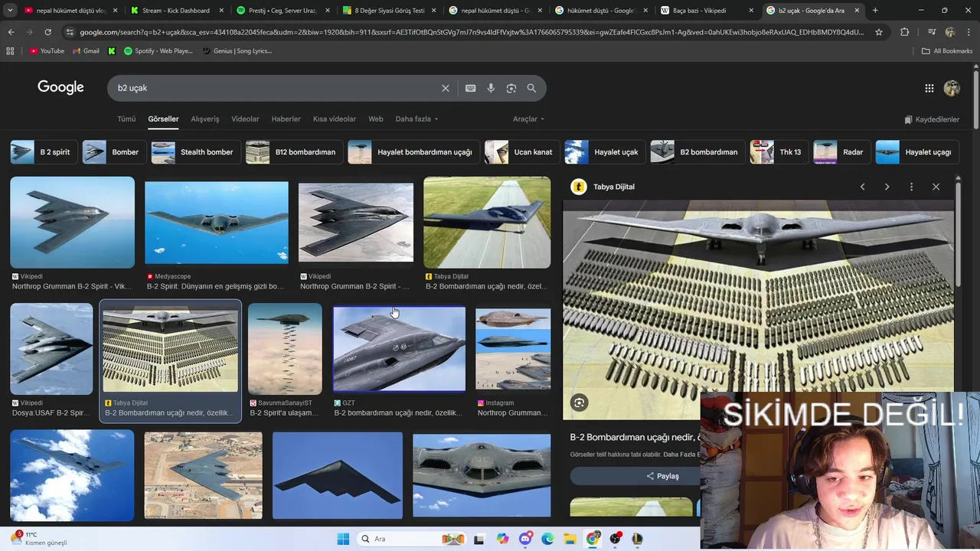Show next image in preview panel
Image resolution: width=980 pixels, height=551 pixels.
[887, 187]
